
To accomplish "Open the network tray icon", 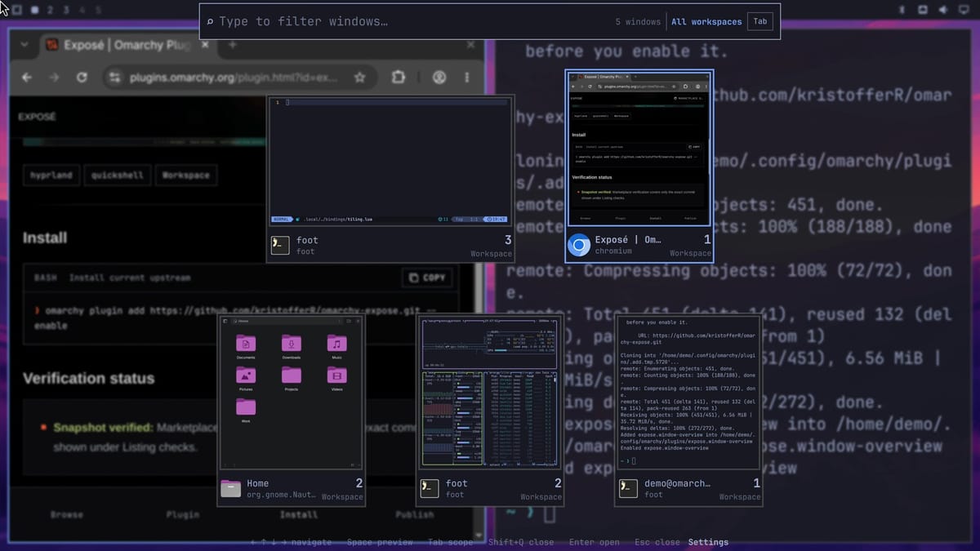I will click(923, 10).
